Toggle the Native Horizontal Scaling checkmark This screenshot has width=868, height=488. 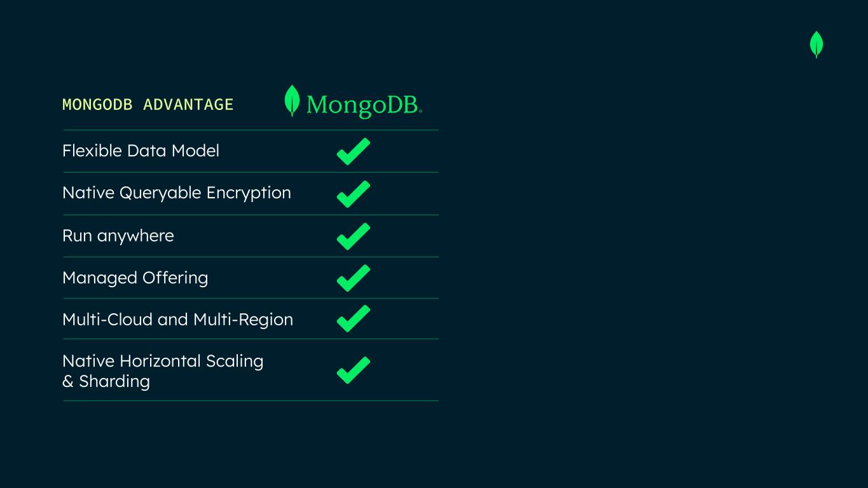coord(353,370)
